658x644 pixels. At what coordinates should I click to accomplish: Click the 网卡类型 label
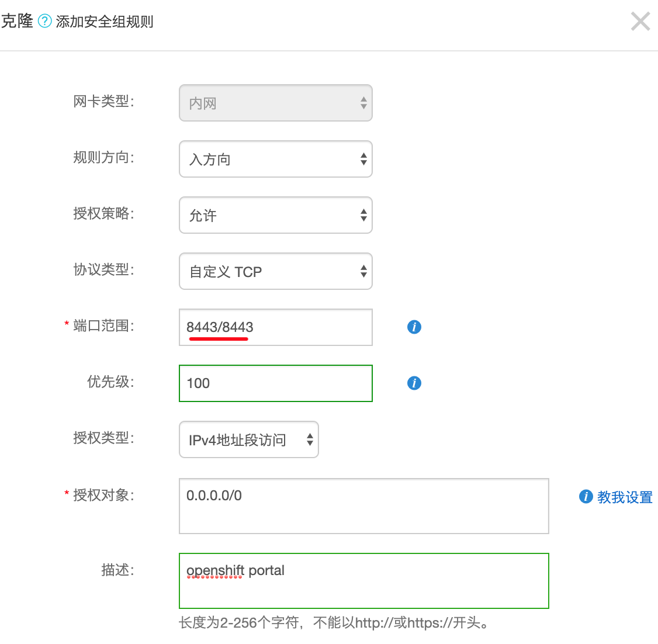pos(103,101)
